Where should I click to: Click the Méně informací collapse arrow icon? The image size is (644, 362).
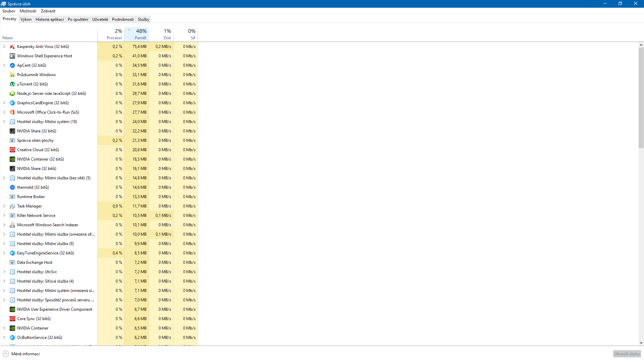tap(6, 354)
